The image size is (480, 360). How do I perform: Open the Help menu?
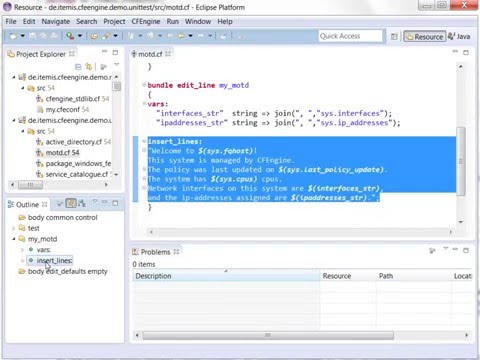coord(225,21)
